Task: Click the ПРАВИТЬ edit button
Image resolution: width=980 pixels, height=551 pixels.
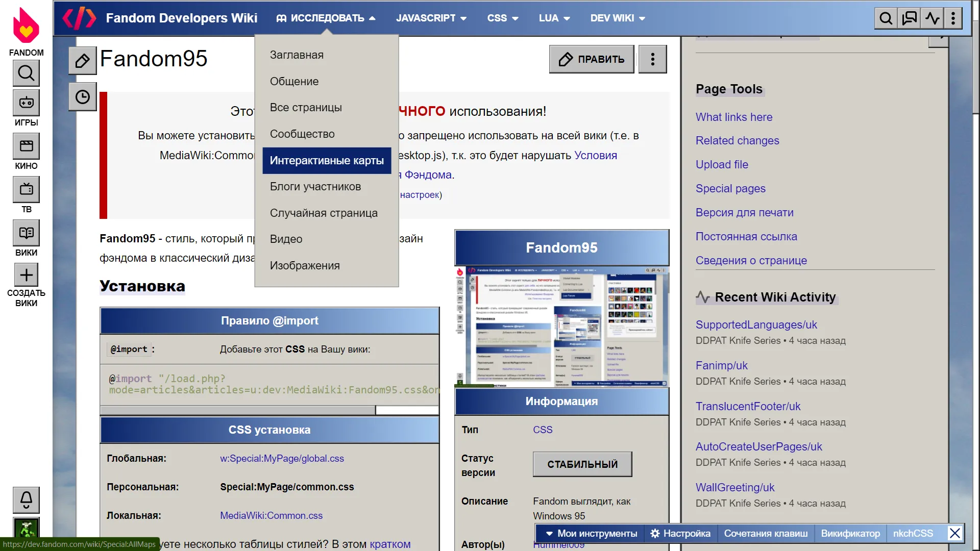Action: [x=592, y=59]
